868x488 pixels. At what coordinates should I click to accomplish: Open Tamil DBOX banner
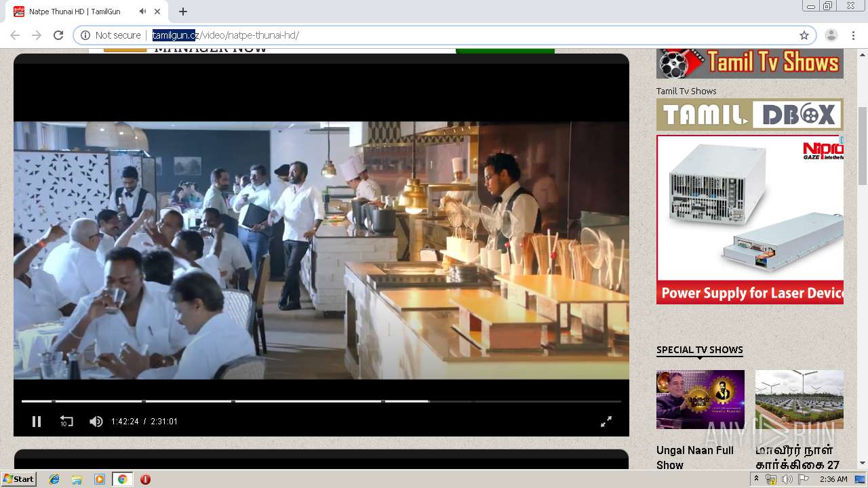749,115
